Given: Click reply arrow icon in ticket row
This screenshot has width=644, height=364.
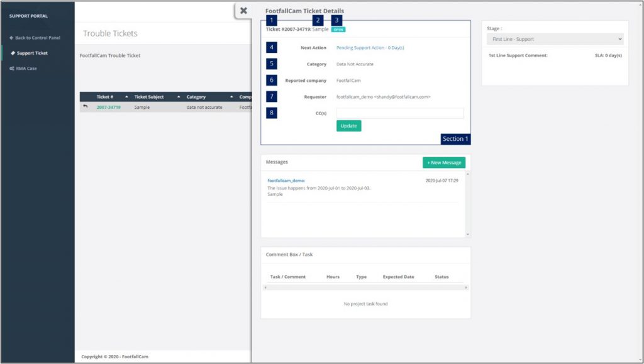Looking at the screenshot, I should (x=86, y=107).
